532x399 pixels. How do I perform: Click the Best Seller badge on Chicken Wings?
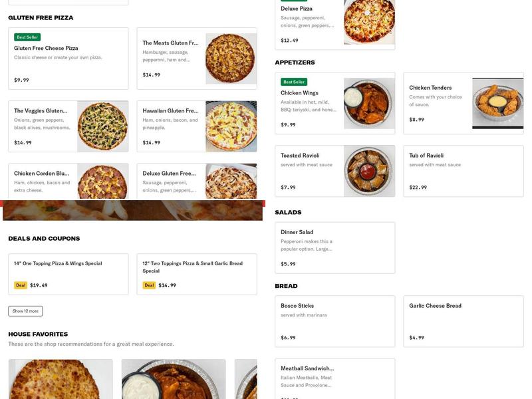click(x=294, y=81)
